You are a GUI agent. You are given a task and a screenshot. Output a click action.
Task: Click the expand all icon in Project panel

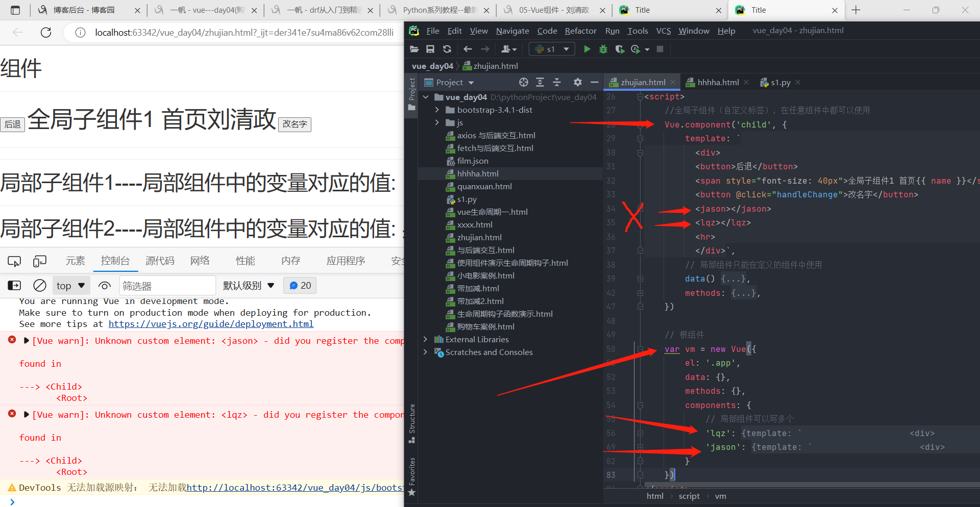tap(540, 82)
